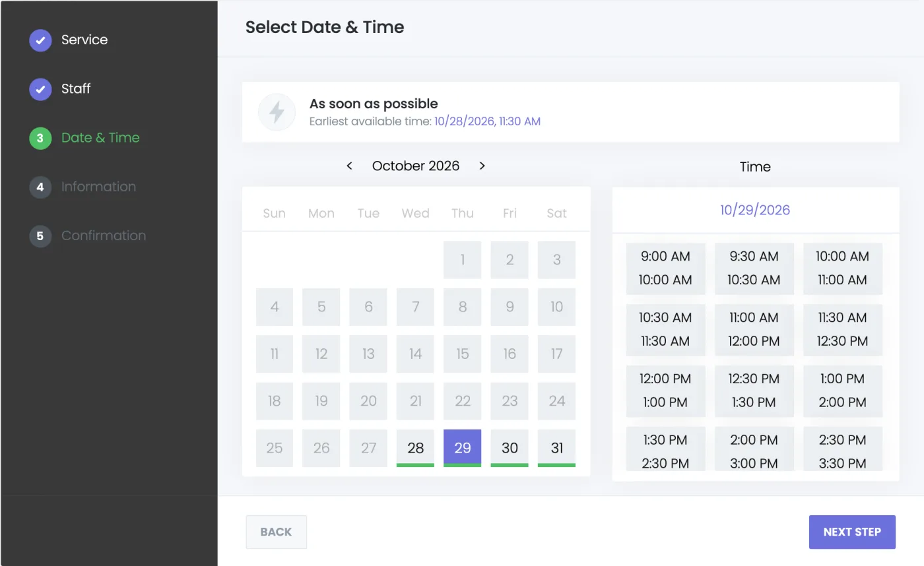Select October 28 on the calendar
Image resolution: width=924 pixels, height=566 pixels.
[415, 449]
